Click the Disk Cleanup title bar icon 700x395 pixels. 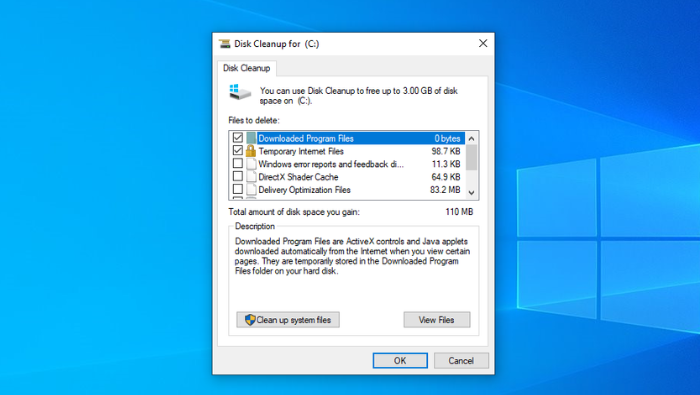coord(225,44)
